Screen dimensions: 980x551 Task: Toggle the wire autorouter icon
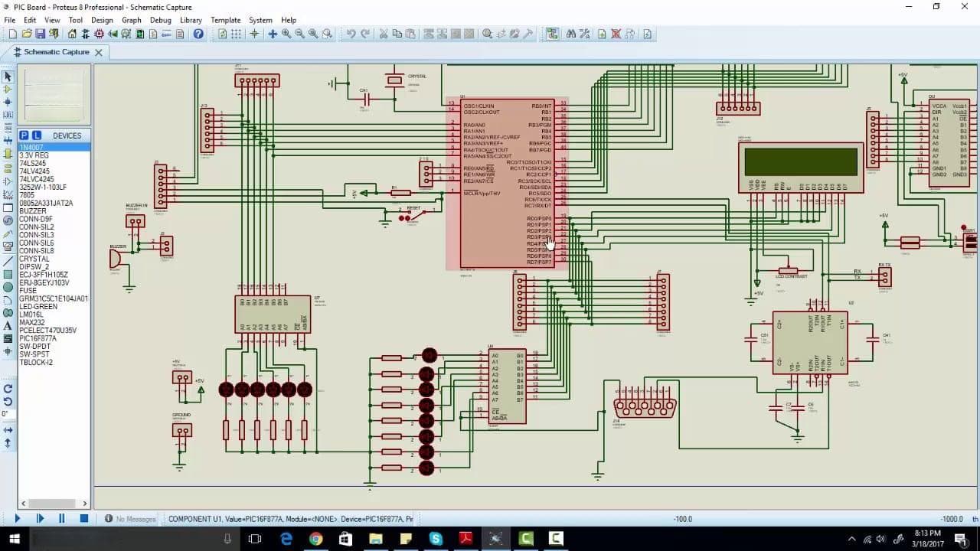tap(552, 34)
